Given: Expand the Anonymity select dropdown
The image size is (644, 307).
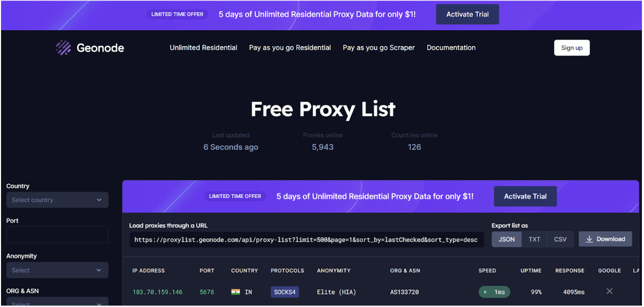Looking at the screenshot, I should pyautogui.click(x=57, y=270).
